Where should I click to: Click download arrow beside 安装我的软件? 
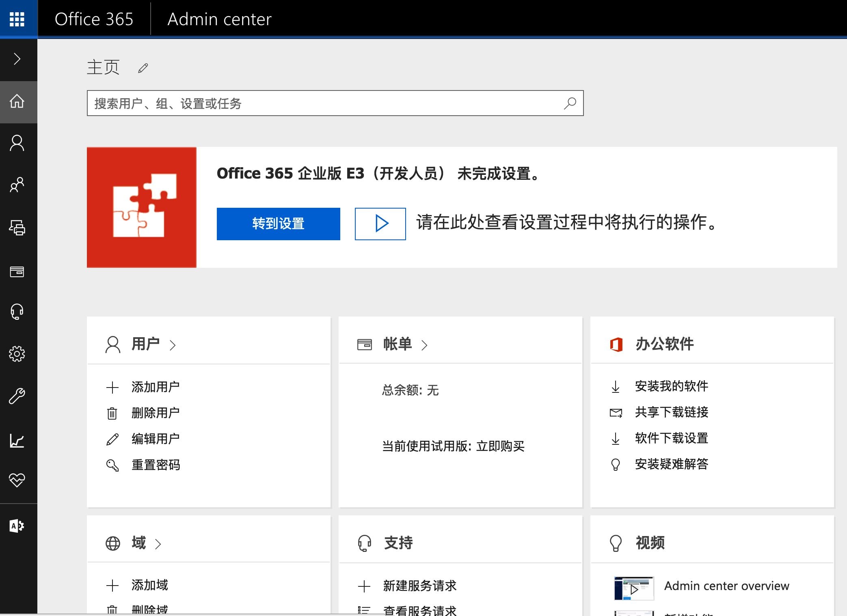pyautogui.click(x=616, y=387)
